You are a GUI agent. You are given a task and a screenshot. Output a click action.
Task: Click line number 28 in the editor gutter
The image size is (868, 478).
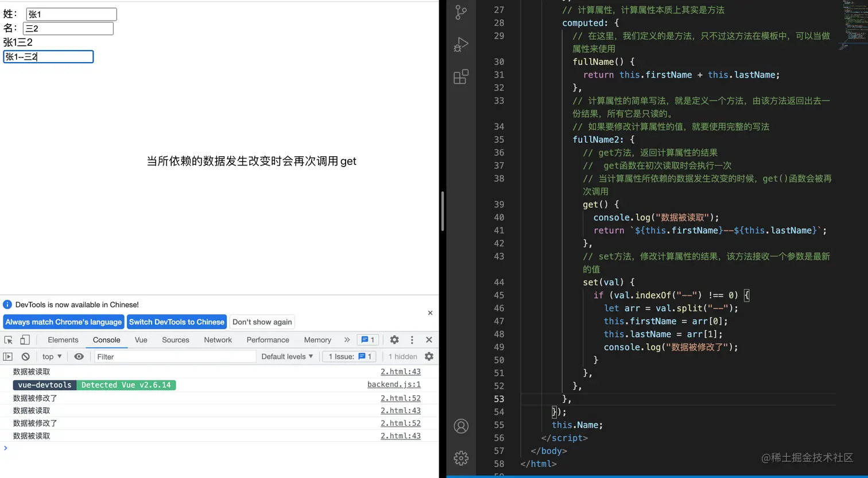tap(499, 23)
